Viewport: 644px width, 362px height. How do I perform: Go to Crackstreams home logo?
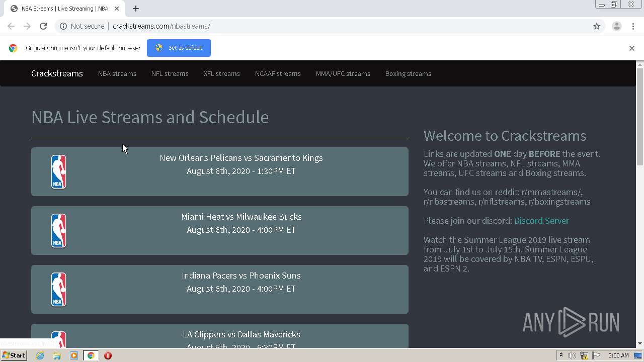pos(57,73)
